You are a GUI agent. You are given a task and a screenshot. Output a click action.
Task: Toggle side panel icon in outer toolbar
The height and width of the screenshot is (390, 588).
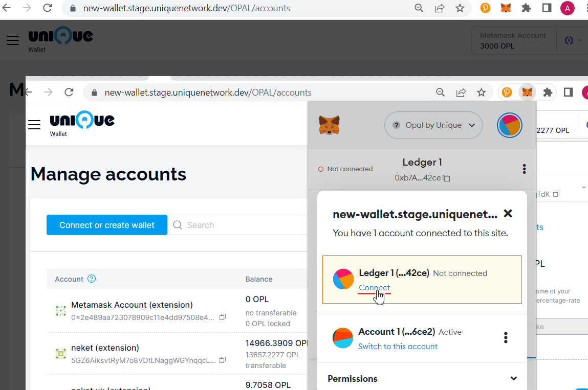(x=547, y=8)
